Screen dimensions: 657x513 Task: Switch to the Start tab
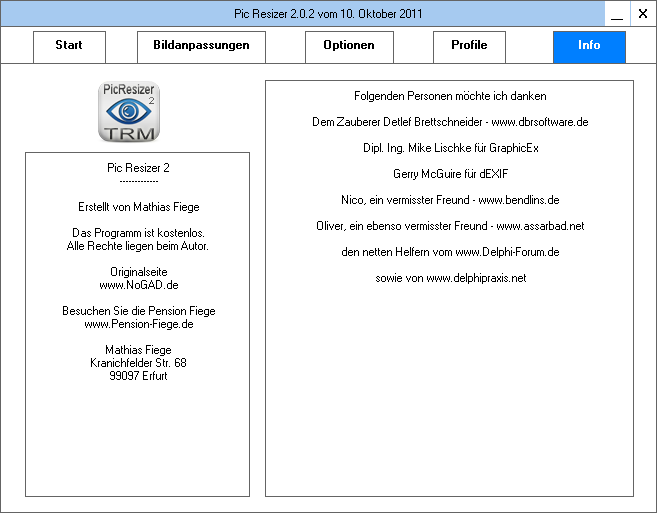(69, 46)
